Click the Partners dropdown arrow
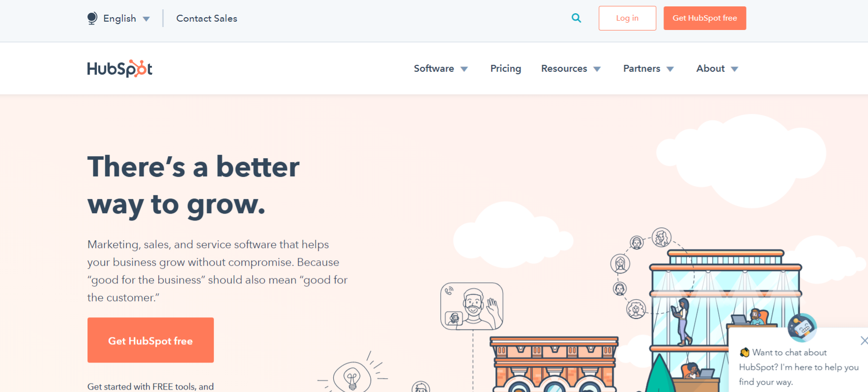This screenshot has height=392, width=868. coord(670,69)
